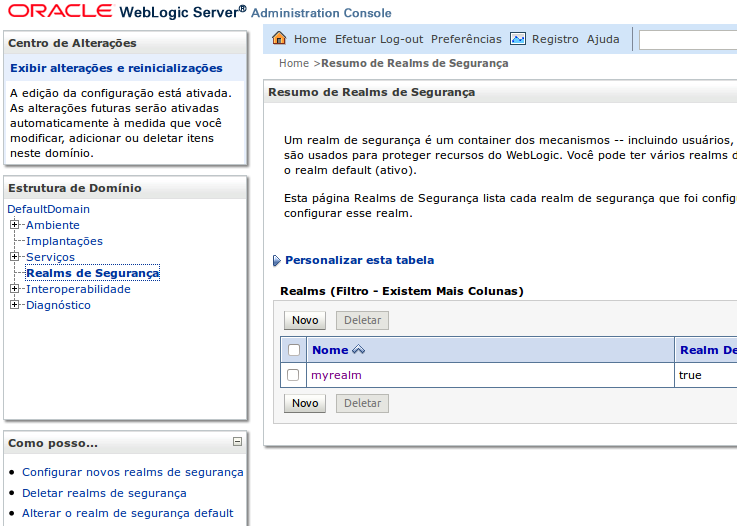Expand the Ambiente tree node
737x526 pixels.
click(x=15, y=225)
